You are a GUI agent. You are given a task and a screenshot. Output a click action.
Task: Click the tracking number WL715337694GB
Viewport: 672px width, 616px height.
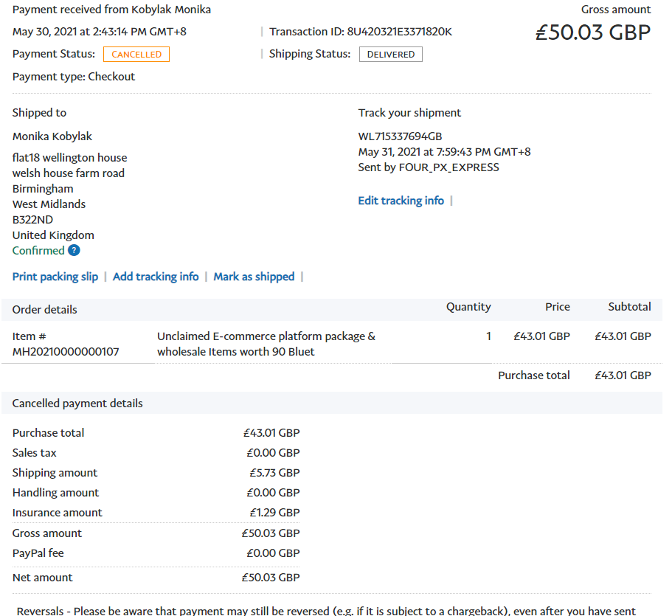pyautogui.click(x=400, y=136)
